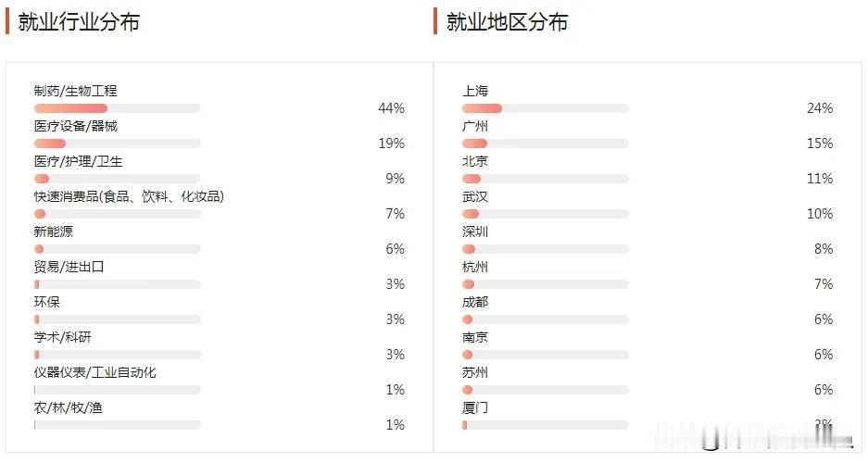Image resolution: width=868 pixels, height=463 pixels.
Task: Click the 贸易/进出口 label
Action: 69,268
